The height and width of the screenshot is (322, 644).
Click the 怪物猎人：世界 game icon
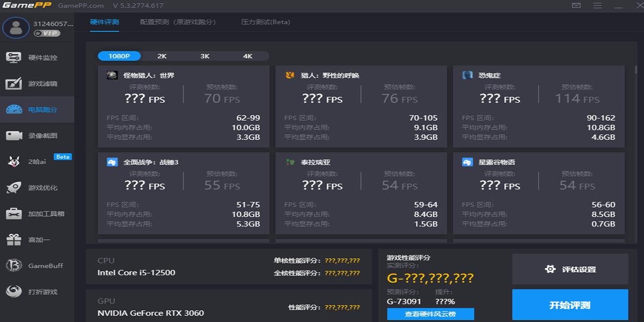tap(112, 75)
